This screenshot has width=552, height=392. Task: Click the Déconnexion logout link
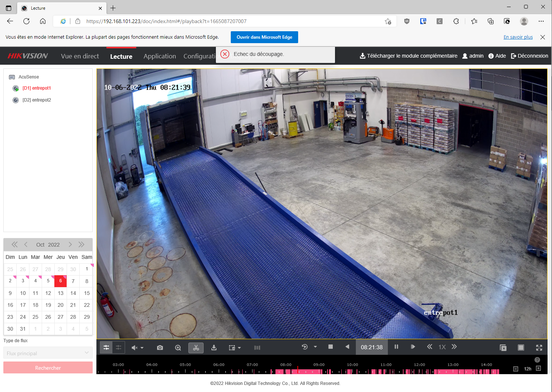529,56
